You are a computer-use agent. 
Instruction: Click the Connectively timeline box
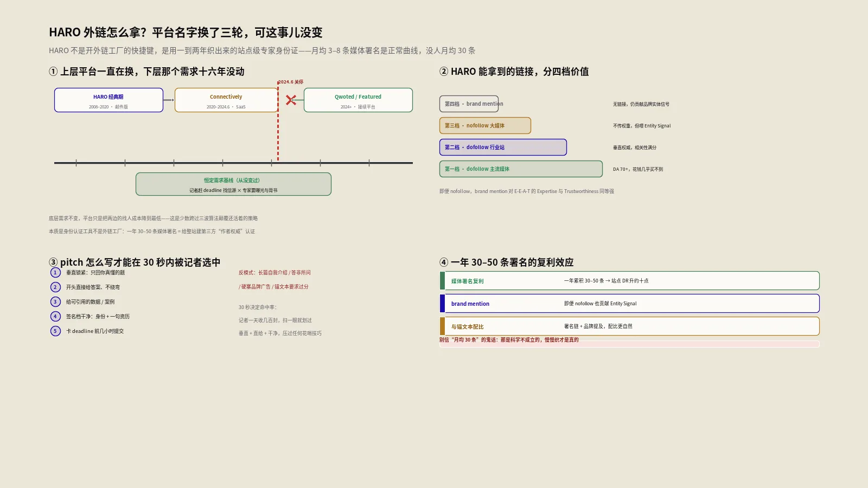[226, 100]
